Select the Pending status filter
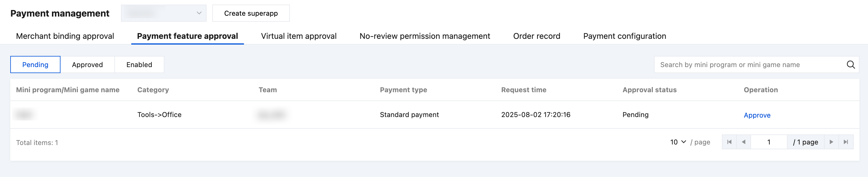868x177 pixels. point(35,65)
